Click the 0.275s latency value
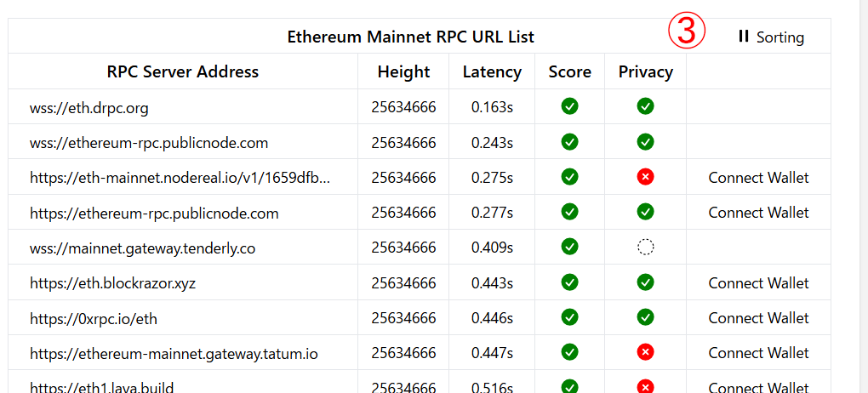 click(492, 177)
